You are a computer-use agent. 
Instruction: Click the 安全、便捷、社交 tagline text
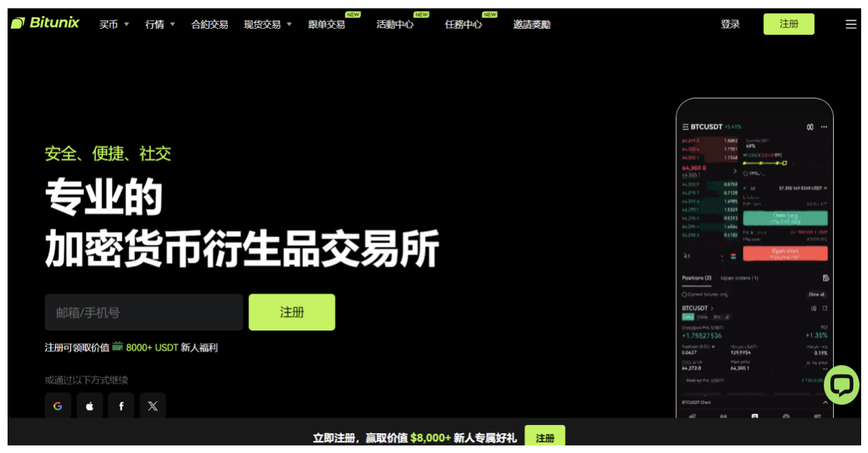point(108,154)
